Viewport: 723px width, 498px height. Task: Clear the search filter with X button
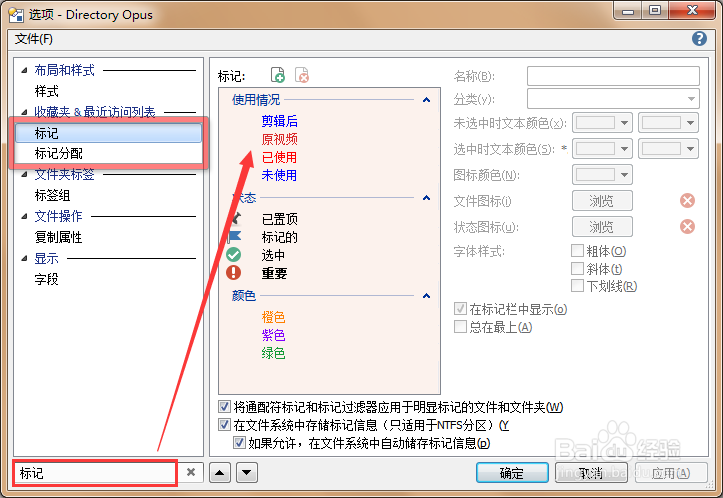[x=191, y=472]
